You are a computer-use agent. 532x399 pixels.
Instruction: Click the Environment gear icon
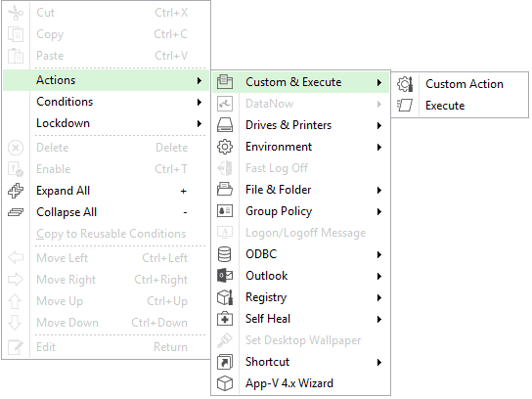[x=225, y=147]
